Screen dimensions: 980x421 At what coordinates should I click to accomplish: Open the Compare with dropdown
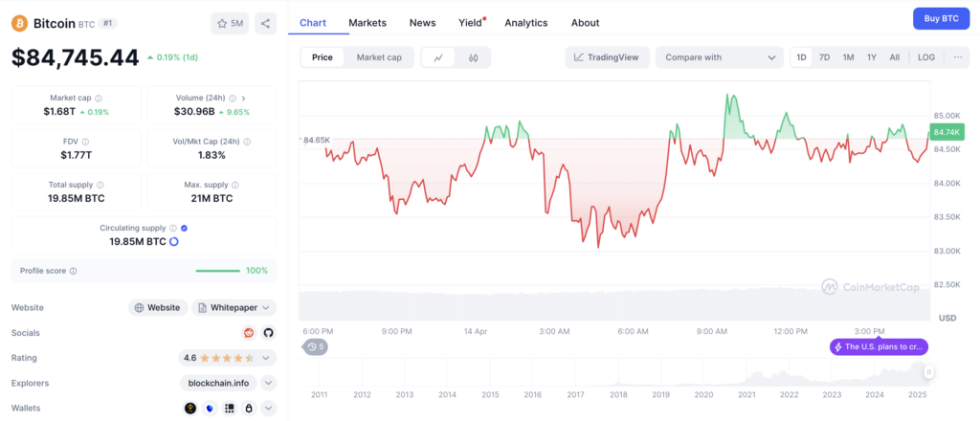tap(720, 57)
